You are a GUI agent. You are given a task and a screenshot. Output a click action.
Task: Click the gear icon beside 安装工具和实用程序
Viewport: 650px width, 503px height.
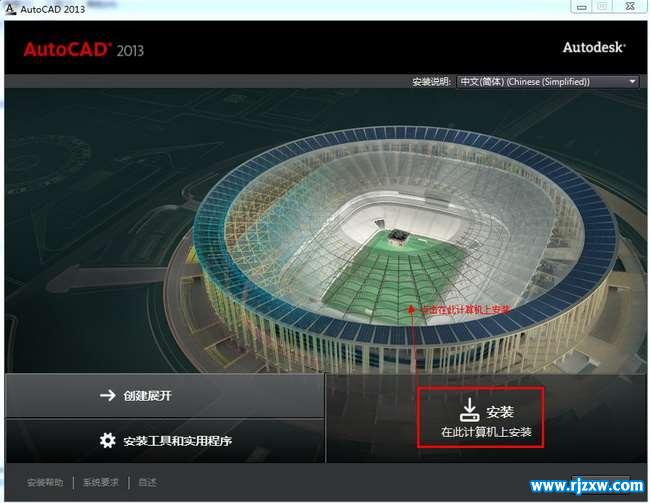(x=108, y=440)
